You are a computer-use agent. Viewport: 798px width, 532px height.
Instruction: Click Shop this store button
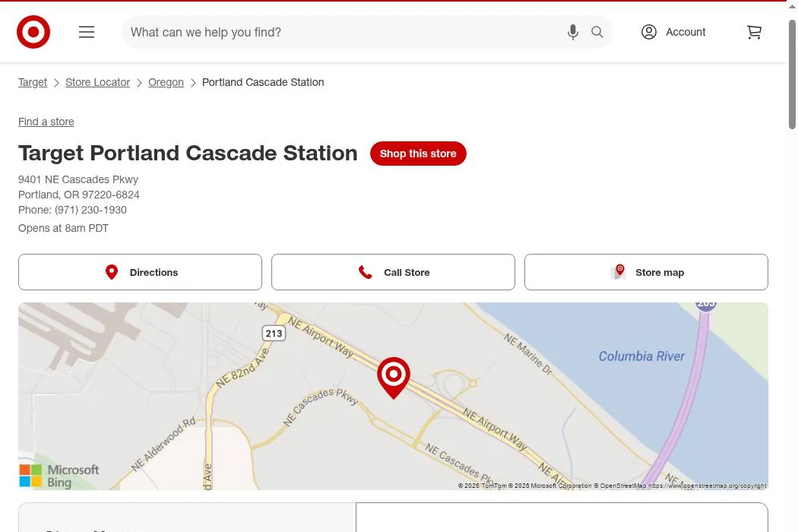[x=418, y=154]
